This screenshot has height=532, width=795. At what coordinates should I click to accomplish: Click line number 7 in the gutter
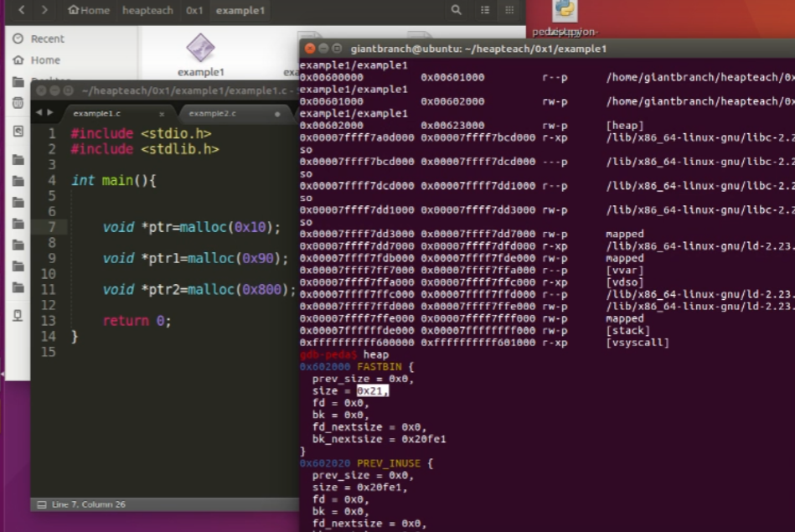(x=52, y=227)
